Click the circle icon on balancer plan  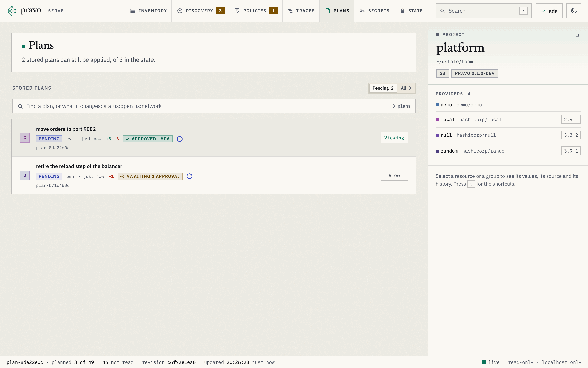click(x=189, y=176)
